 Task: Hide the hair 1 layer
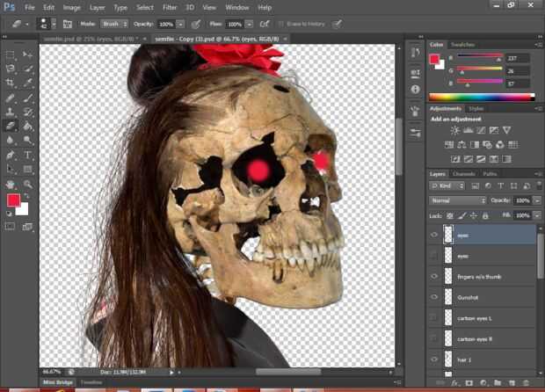pyautogui.click(x=434, y=359)
